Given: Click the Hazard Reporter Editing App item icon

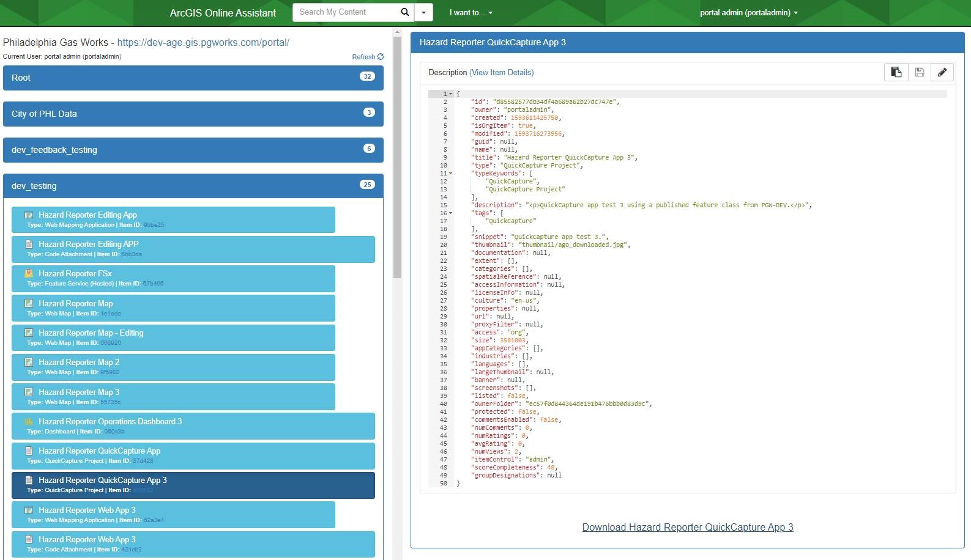Looking at the screenshot, I should tap(29, 215).
